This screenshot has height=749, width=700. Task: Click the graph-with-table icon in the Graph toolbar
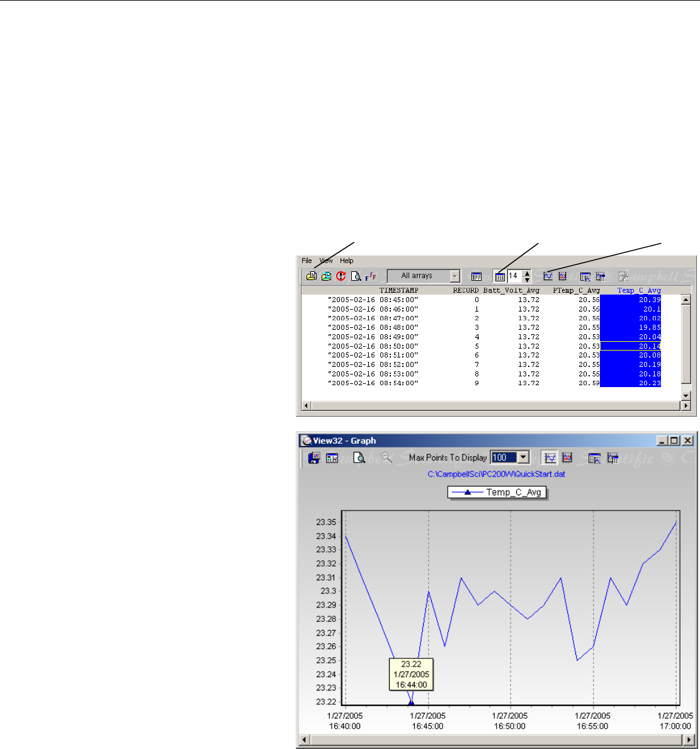tap(612, 458)
